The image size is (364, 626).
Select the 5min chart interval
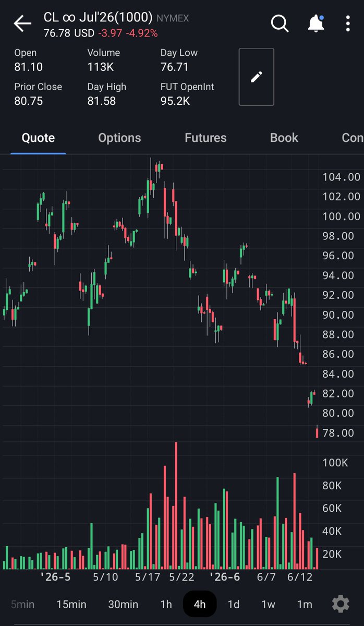[x=22, y=604]
